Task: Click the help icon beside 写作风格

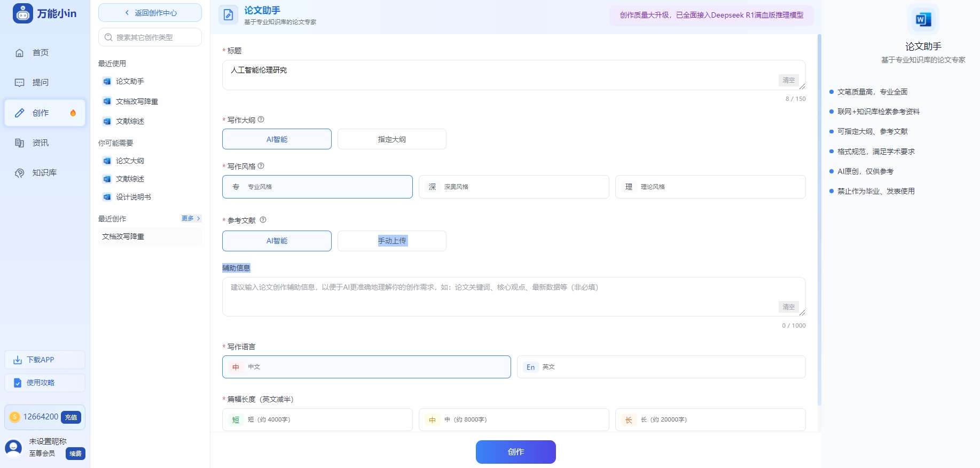Action: [x=261, y=166]
